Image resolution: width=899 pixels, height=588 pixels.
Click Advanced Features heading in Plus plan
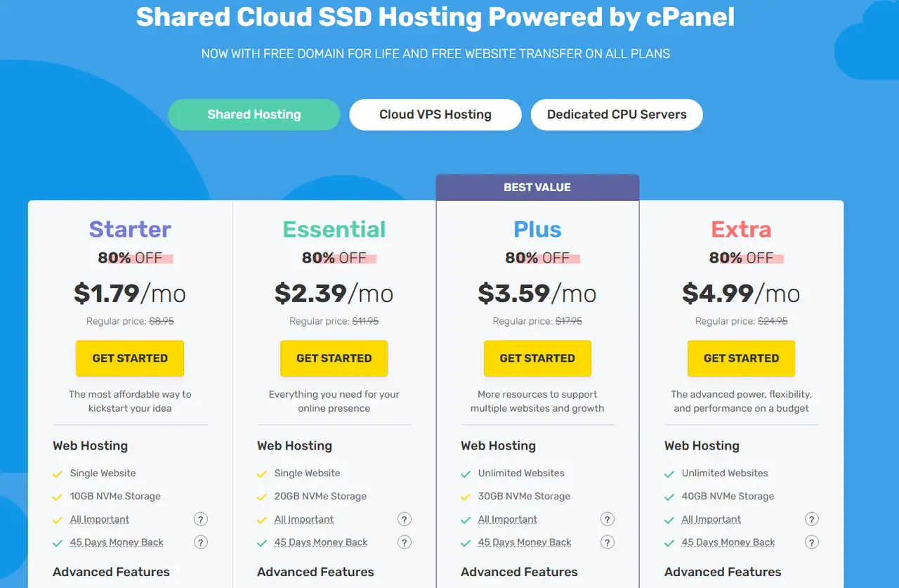519,572
